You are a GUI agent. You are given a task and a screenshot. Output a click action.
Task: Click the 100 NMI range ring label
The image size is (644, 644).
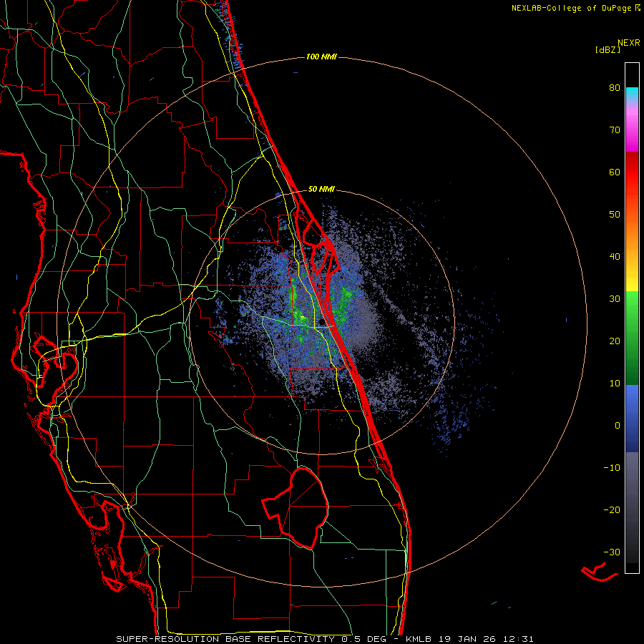pos(321,57)
